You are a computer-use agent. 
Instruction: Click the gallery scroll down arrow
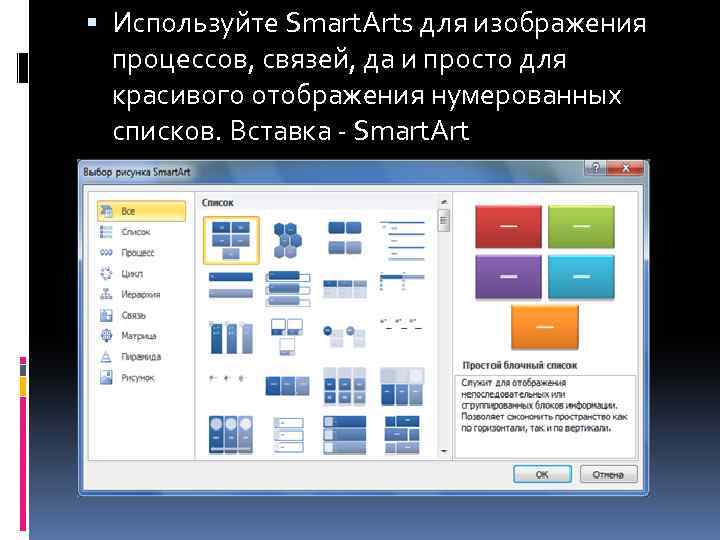pos(444,451)
